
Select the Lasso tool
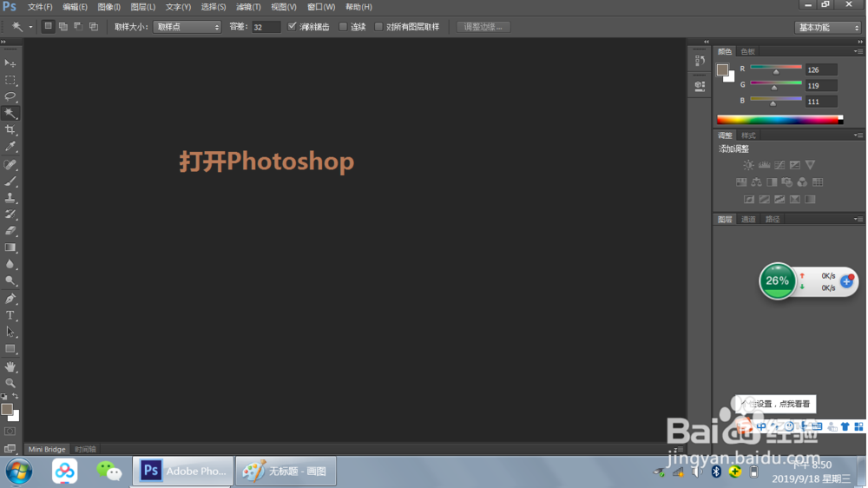pos(10,96)
